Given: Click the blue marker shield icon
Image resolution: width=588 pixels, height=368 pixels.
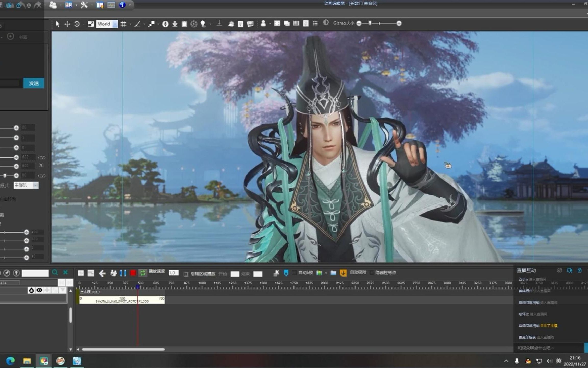Looking at the screenshot, I should coord(286,273).
